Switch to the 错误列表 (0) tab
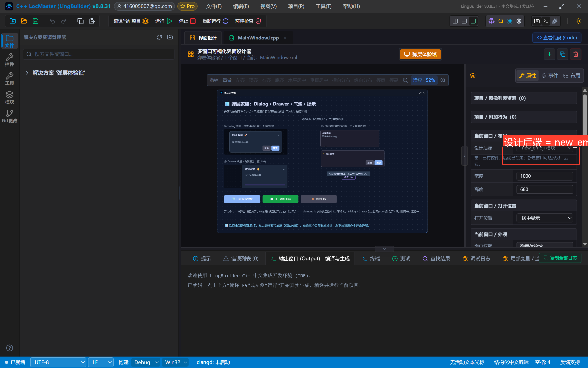 (x=241, y=258)
